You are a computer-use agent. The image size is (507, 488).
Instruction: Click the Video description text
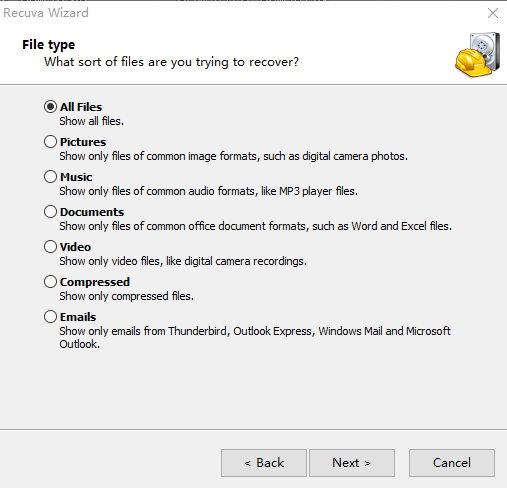(183, 261)
